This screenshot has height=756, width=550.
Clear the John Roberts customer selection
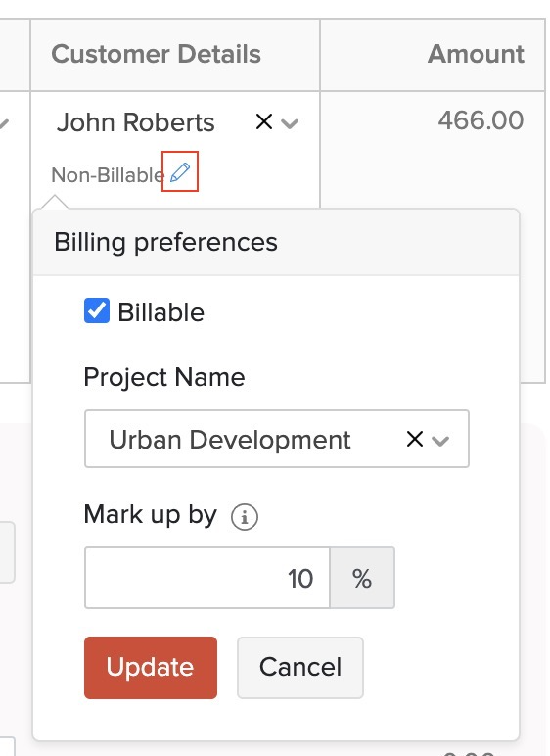tap(264, 121)
